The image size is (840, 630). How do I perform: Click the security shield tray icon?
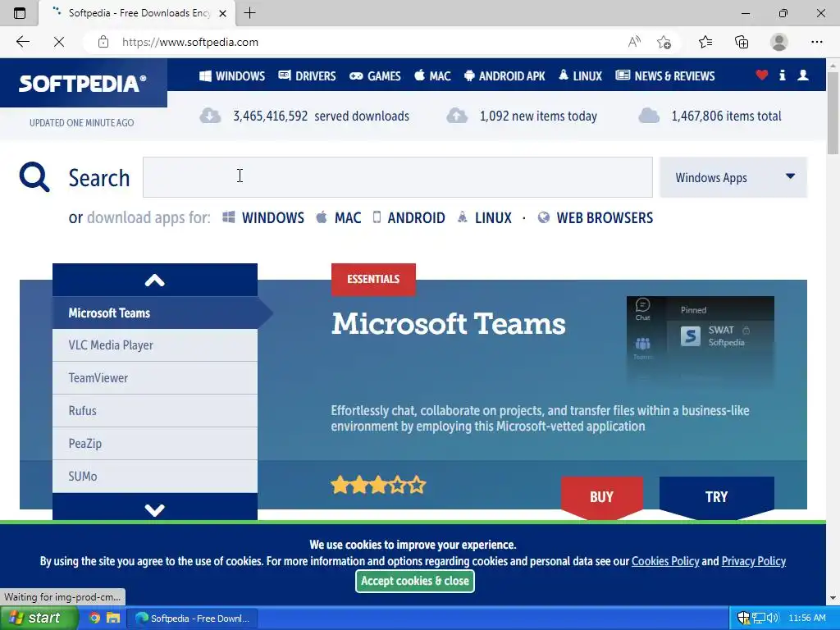click(743, 618)
